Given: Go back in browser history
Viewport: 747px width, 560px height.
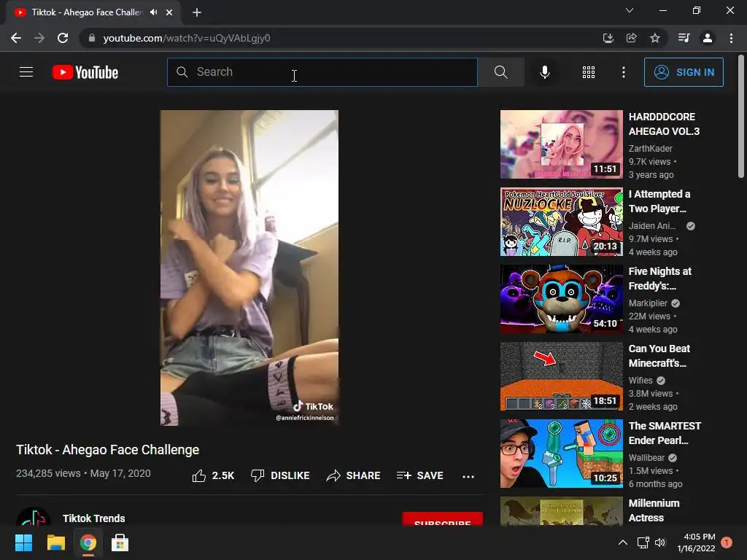Looking at the screenshot, I should [x=16, y=38].
